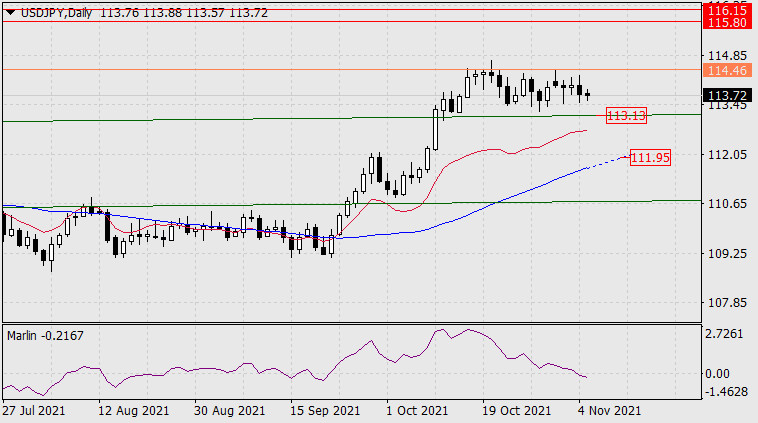Click the 107.85 price axis value
This screenshot has width=758, height=423.
tap(727, 303)
